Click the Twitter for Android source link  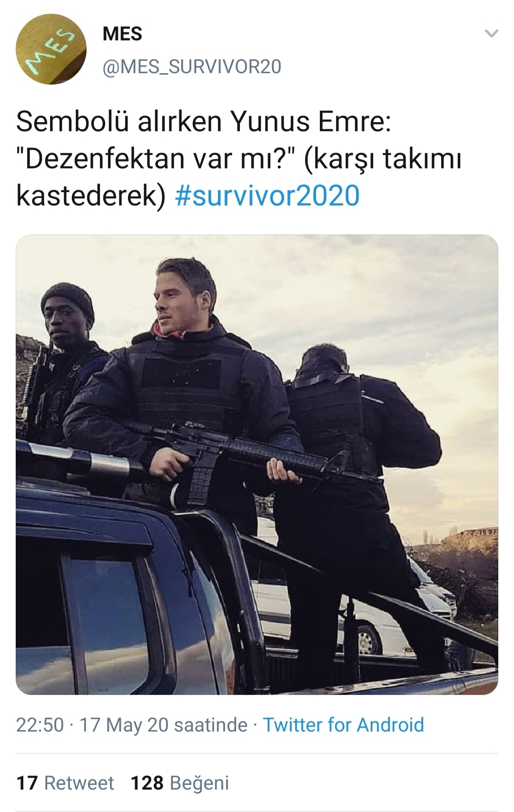point(344,725)
